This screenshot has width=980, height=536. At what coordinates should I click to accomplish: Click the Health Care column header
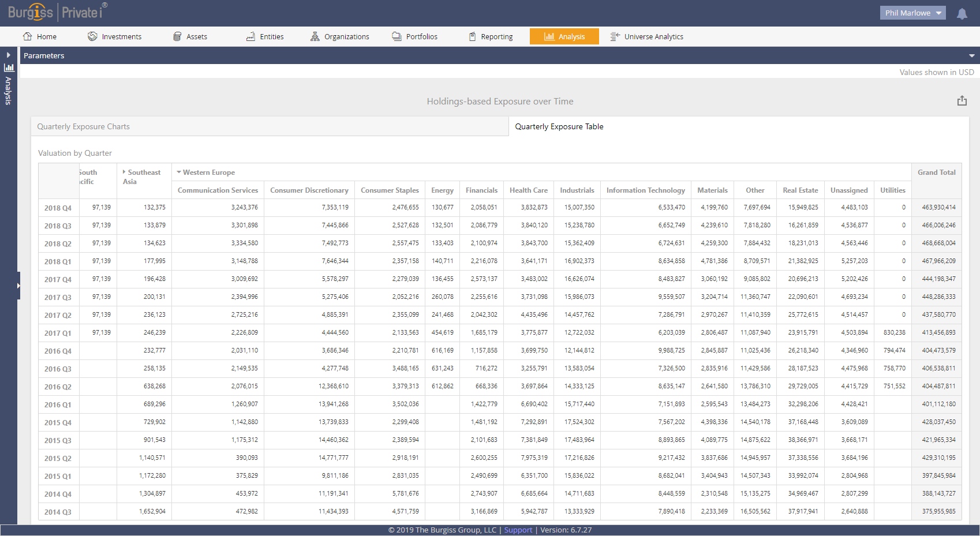pyautogui.click(x=529, y=190)
